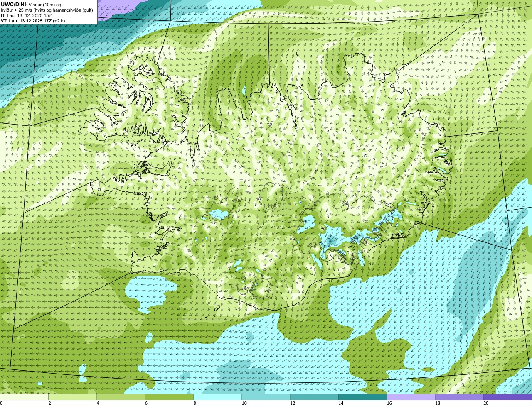This screenshot has width=532, height=406.
Task: Click the legend label "2"
Action: (49, 403)
